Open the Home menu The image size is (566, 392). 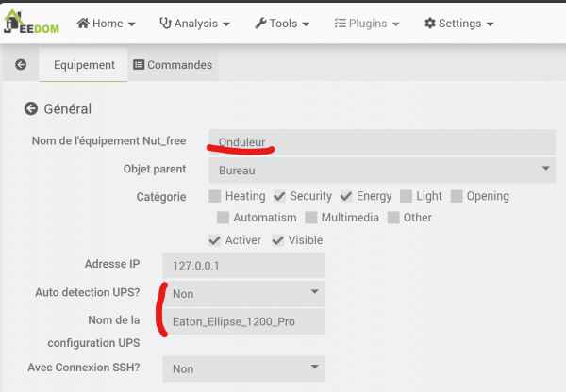point(106,23)
